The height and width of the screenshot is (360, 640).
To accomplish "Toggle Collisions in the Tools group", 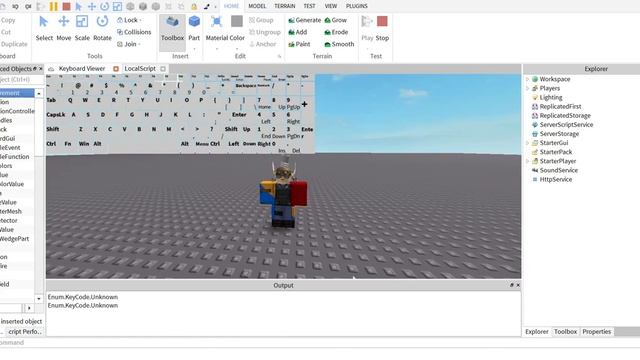I will 134,32.
